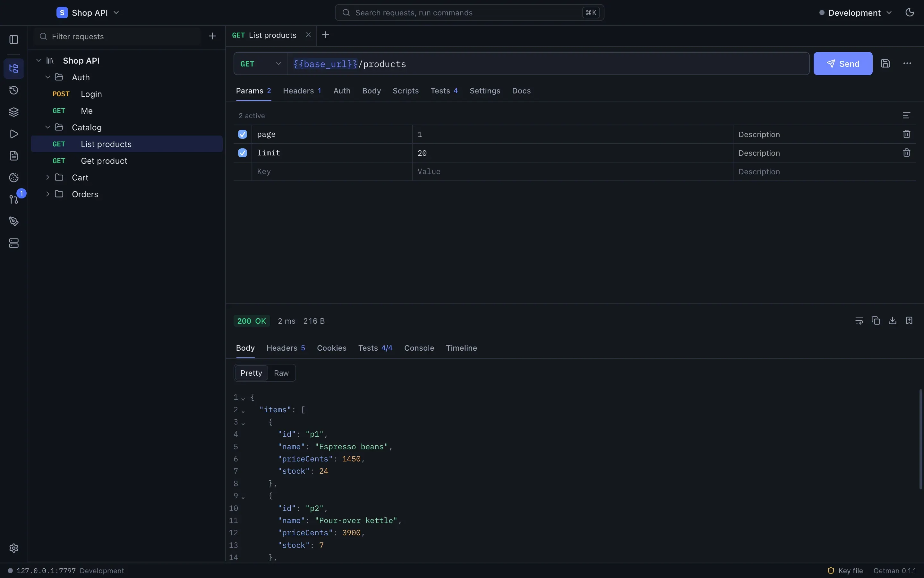This screenshot has width=924, height=578.
Task: Open the more options ellipsis menu
Action: [x=907, y=64]
